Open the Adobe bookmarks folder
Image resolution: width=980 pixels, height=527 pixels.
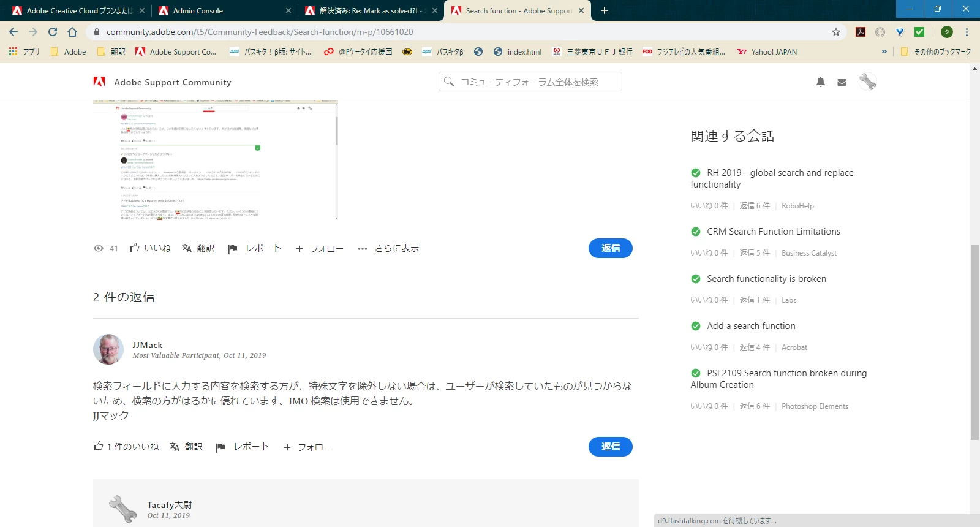pyautogui.click(x=69, y=52)
